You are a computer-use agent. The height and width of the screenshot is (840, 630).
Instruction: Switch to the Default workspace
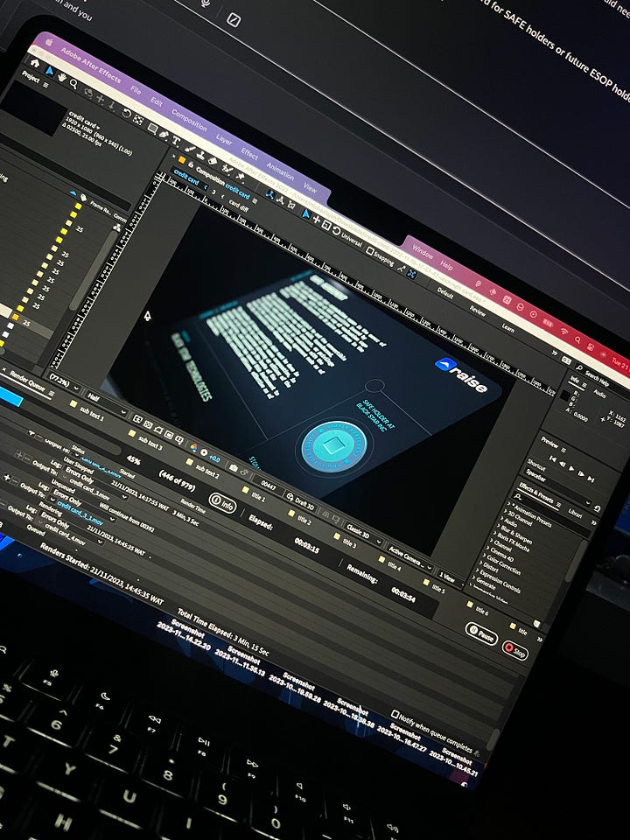[445, 292]
